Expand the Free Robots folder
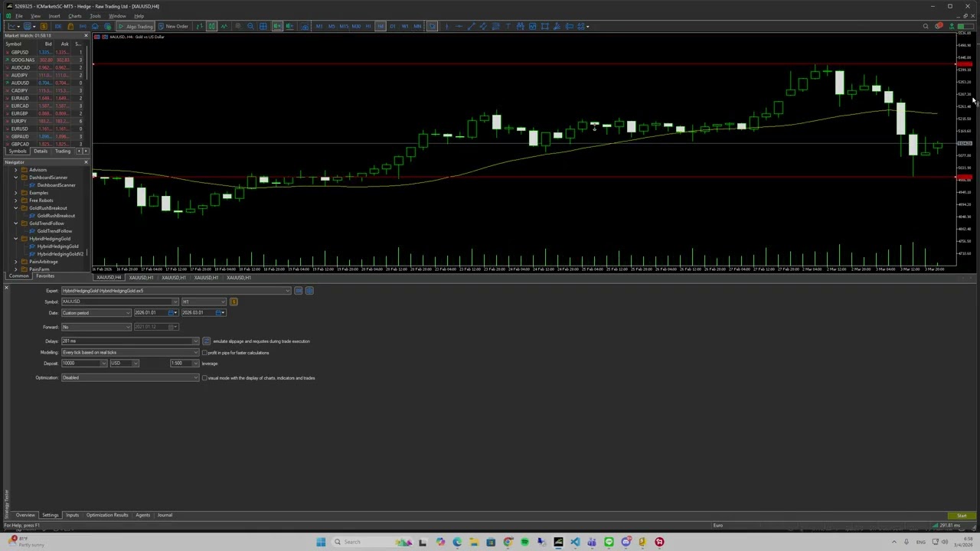Viewport: 980px width, 551px height. click(15, 201)
